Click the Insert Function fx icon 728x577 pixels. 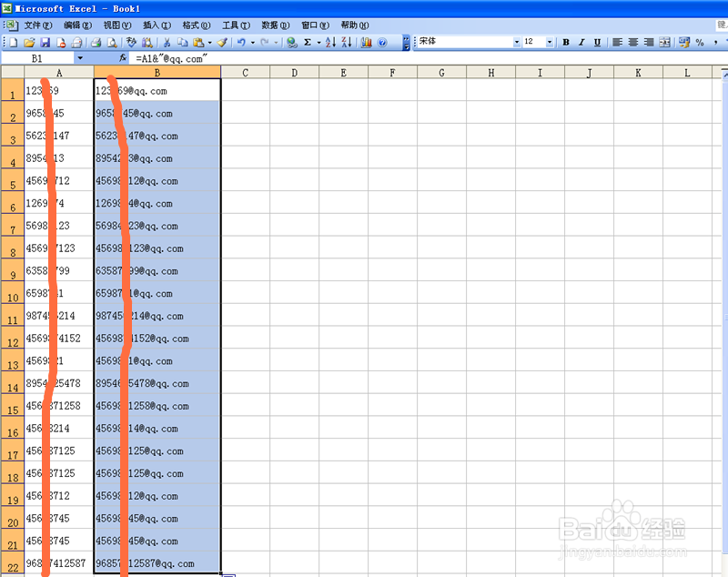(x=123, y=57)
